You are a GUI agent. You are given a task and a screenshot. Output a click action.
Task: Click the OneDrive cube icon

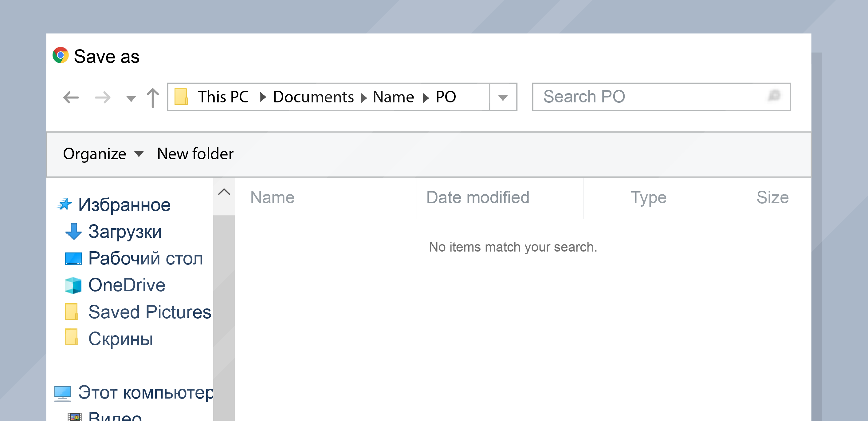[x=73, y=285]
